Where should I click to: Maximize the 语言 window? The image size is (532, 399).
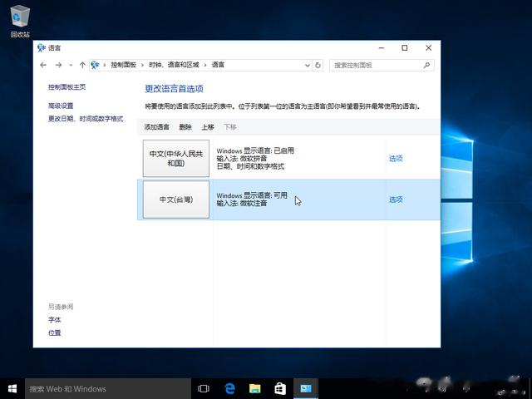pos(405,48)
